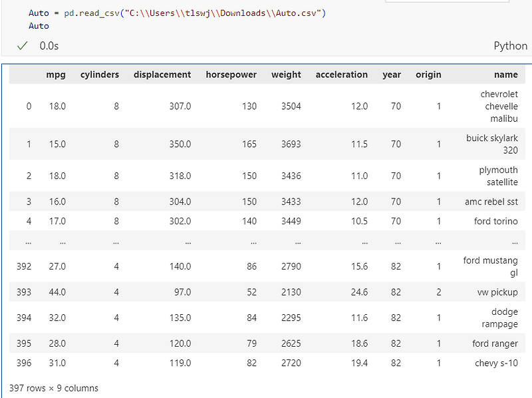Click the Python kernel label
Screen dimensions: 532x398
coord(509,46)
